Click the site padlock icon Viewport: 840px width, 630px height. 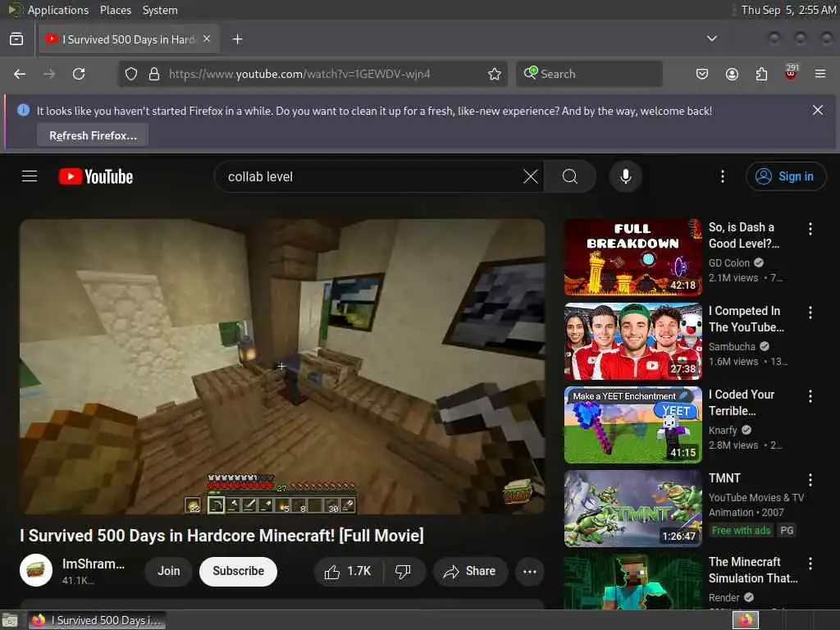tap(154, 74)
